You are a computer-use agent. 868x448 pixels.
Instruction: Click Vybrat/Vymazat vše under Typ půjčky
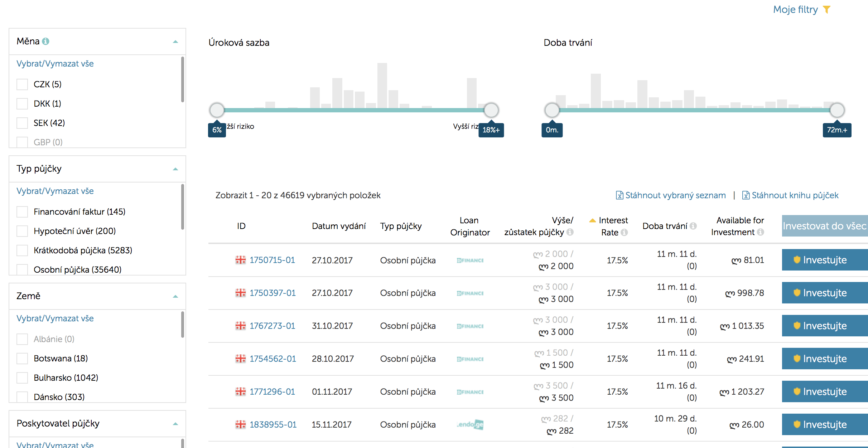55,191
